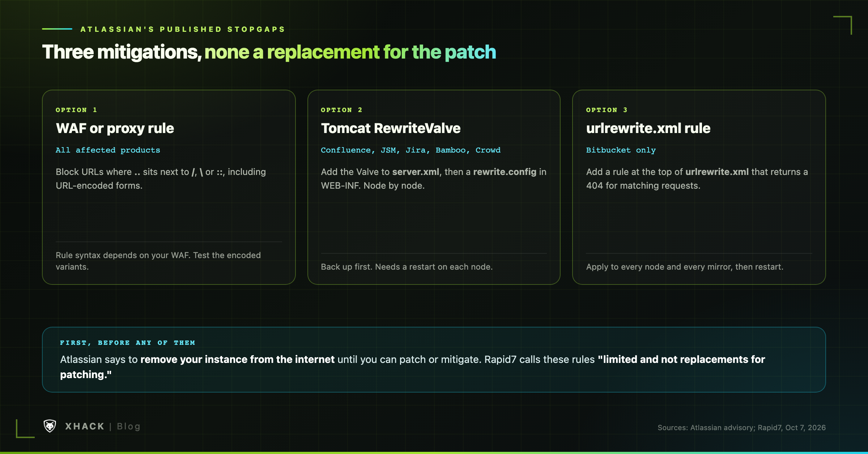Click the OPTION 2 label
The height and width of the screenshot is (454, 868).
tap(341, 110)
